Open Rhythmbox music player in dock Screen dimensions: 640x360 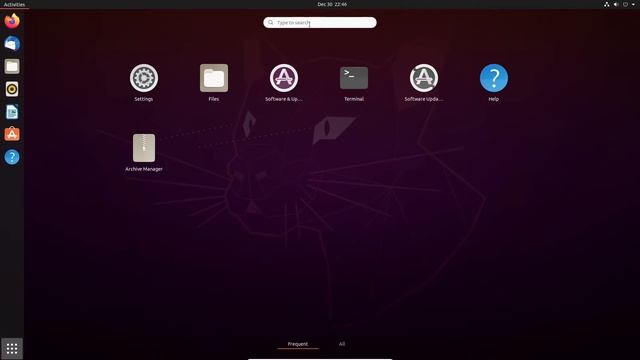click(12, 89)
